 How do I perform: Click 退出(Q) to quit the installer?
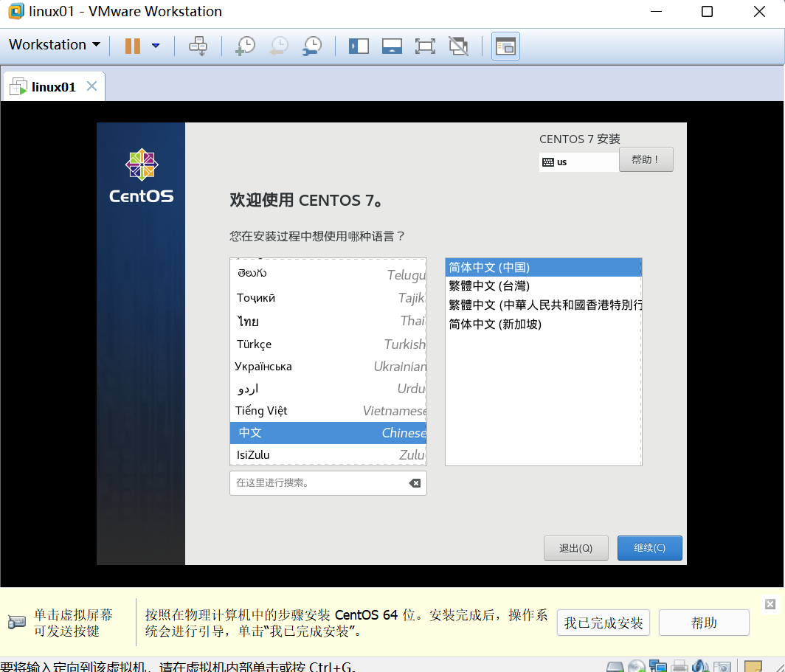pyautogui.click(x=575, y=548)
